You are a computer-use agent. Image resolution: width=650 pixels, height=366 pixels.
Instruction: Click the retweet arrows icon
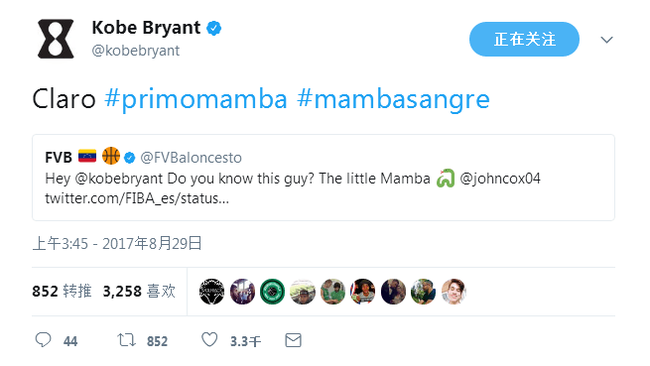(x=126, y=340)
